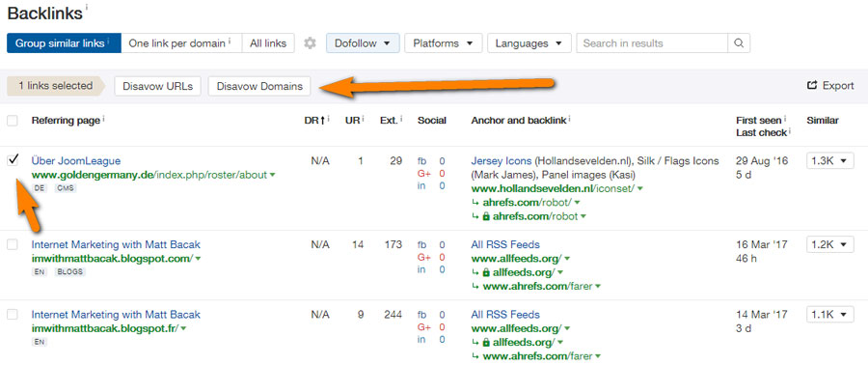Screen dimensions: 868x365
Task: Click info icon beside Anchor and backlink
Action: [x=570, y=118]
